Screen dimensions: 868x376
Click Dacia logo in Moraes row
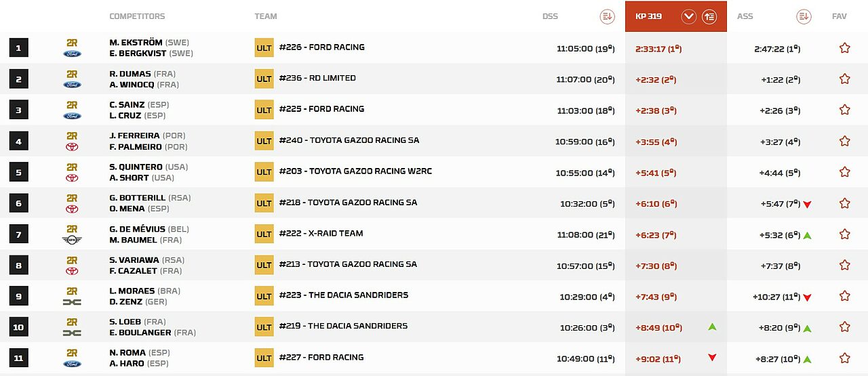click(72, 301)
